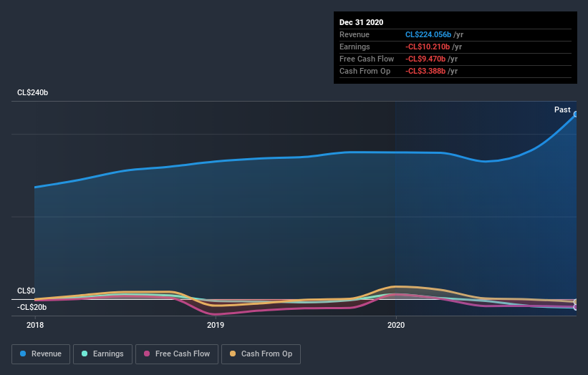Toggle the Free Cash Flow legend button
The width and height of the screenshot is (588, 375).
click(177, 354)
